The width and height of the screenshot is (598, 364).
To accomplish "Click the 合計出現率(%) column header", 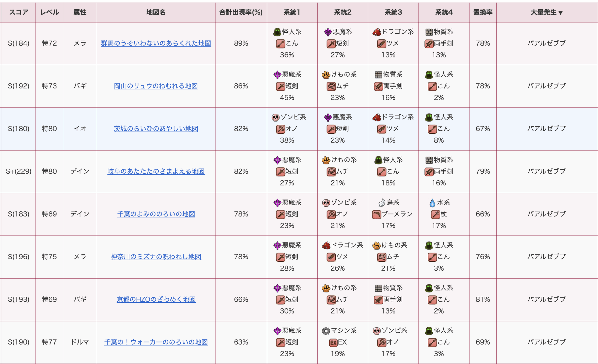I will coord(241,12).
